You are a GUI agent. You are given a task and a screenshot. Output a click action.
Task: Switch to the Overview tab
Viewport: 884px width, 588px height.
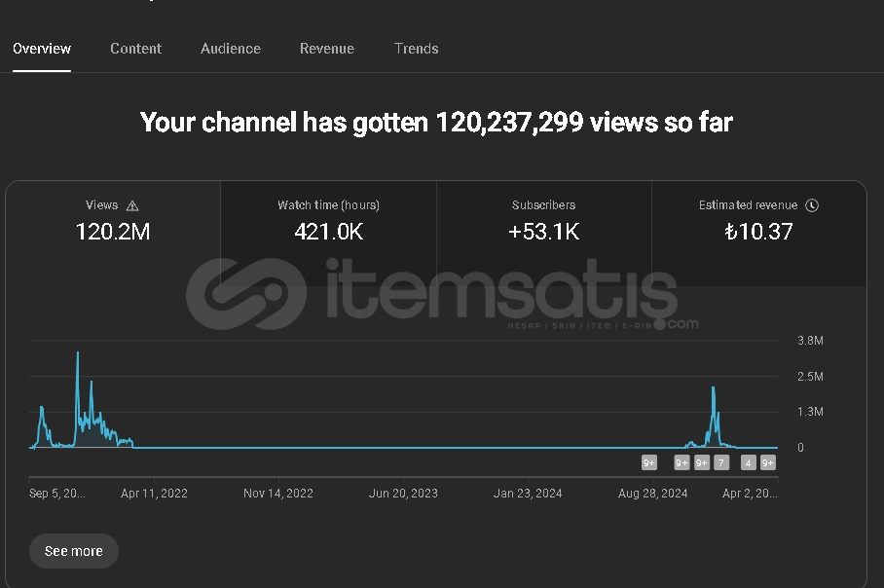pos(42,49)
